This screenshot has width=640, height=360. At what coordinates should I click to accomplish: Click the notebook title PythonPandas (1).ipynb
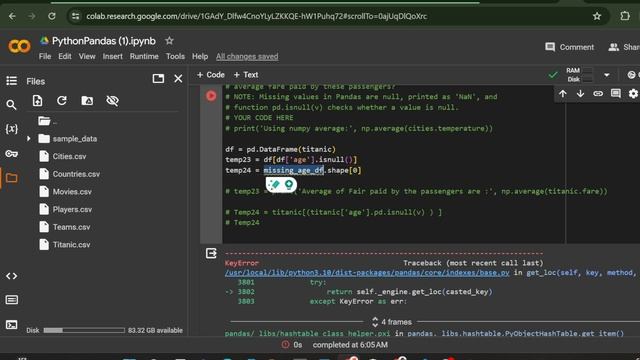tap(104, 41)
